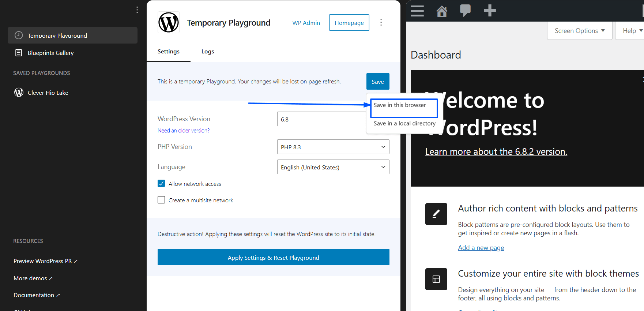The width and height of the screenshot is (644, 311).
Task: Click the Block patterns description paragraph
Action: (544, 229)
